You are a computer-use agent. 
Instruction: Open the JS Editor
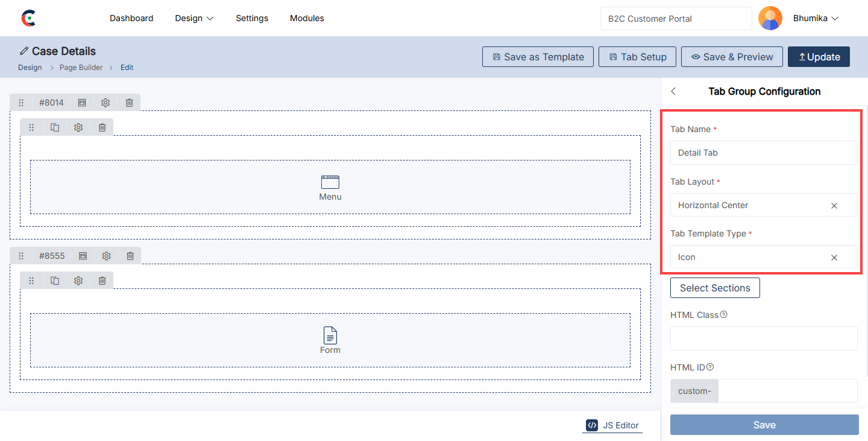(612, 425)
